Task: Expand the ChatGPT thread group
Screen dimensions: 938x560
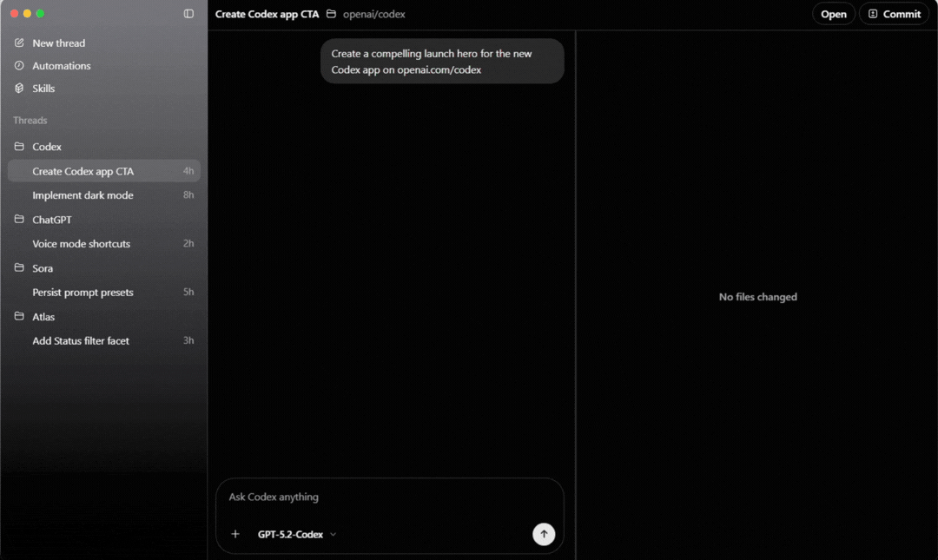Action: tap(52, 219)
